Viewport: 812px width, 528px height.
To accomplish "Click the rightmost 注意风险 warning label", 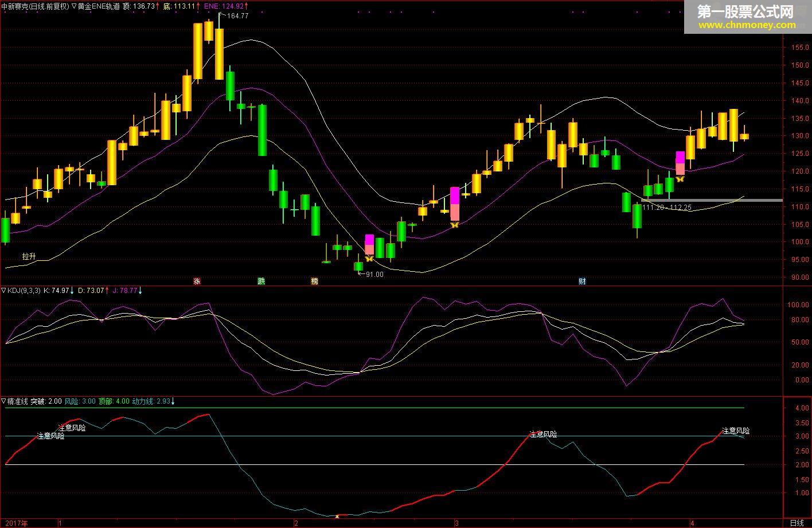I will click(x=736, y=431).
